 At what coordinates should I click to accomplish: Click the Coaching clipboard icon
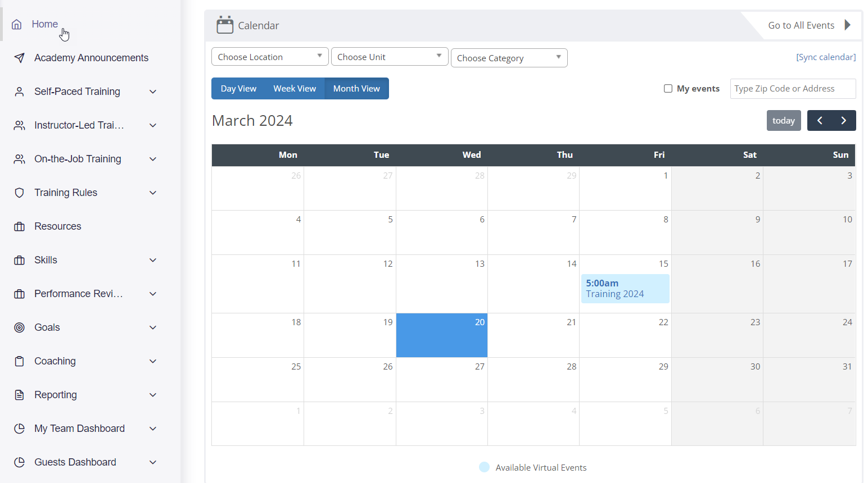click(19, 361)
